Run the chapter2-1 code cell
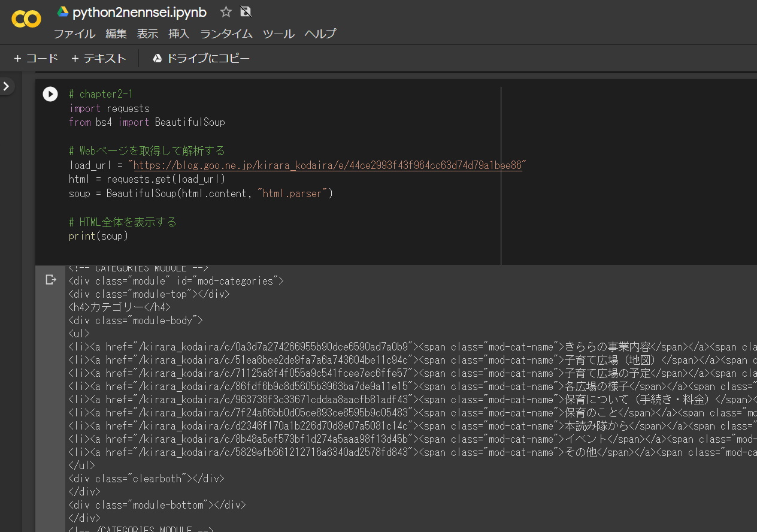 click(50, 94)
